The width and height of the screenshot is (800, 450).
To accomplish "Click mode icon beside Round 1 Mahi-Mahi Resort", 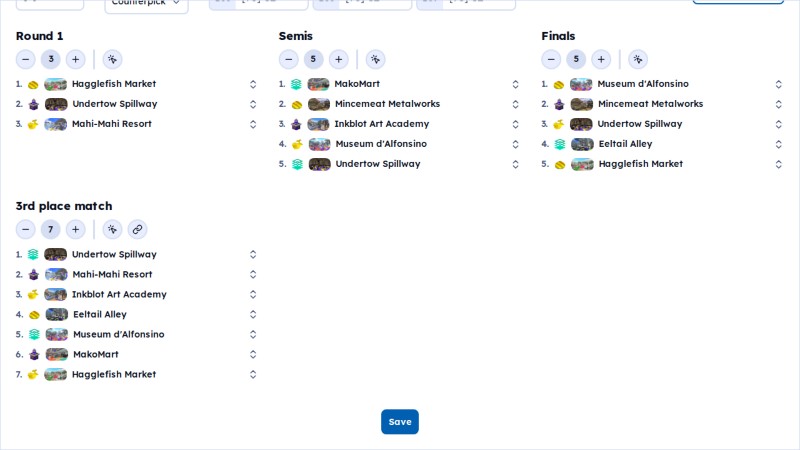I will tap(33, 124).
